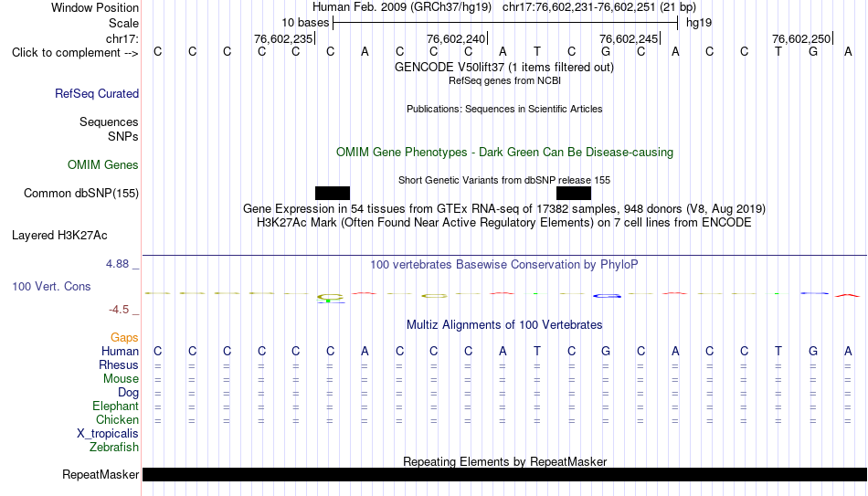The image size is (868, 496).
Task: Select the Rhesus species row label
Action: 119,365
